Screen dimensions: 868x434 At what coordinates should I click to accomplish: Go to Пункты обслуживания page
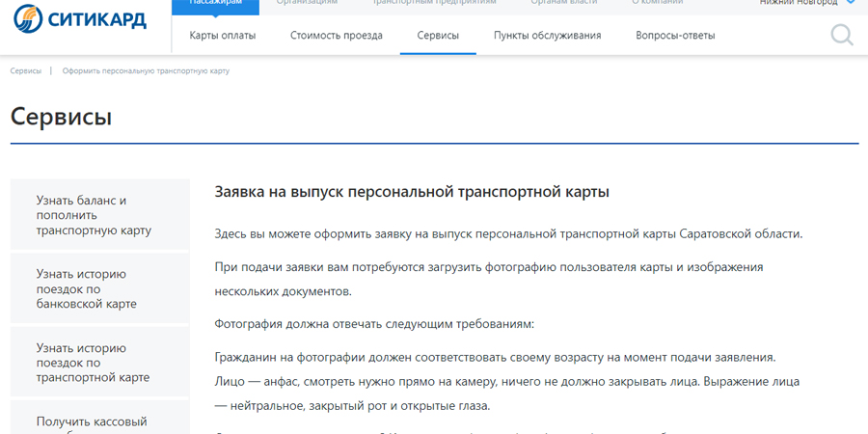(x=547, y=36)
